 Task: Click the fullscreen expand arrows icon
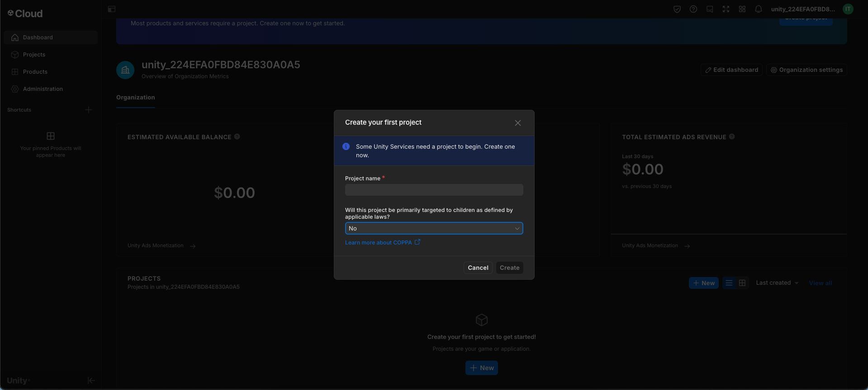coord(726,9)
